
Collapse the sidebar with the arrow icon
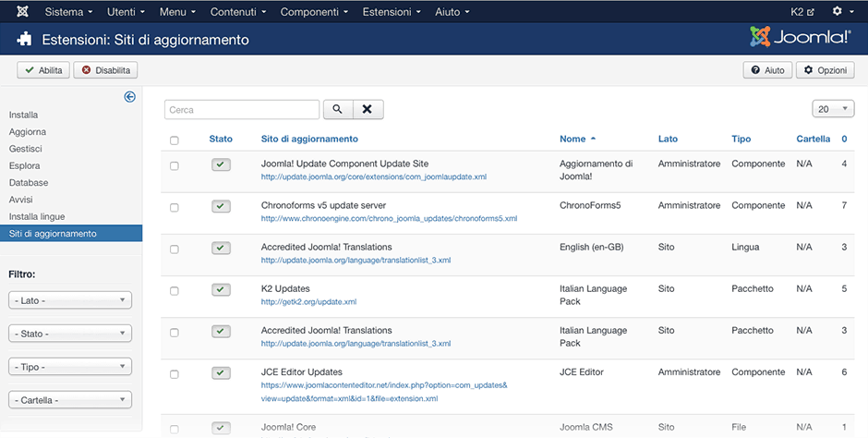click(x=130, y=97)
